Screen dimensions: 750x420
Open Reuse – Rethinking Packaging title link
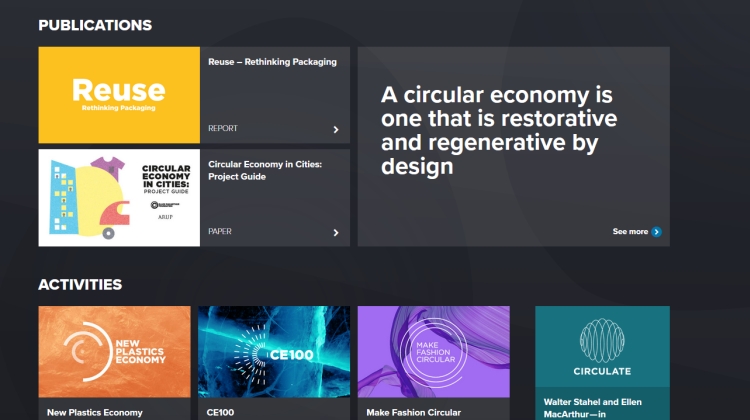272,62
